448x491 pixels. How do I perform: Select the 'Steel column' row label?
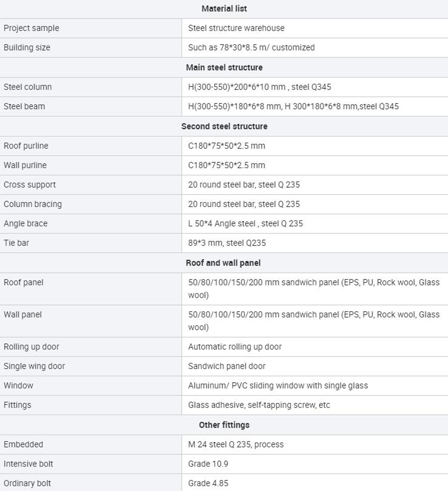pyautogui.click(x=28, y=87)
